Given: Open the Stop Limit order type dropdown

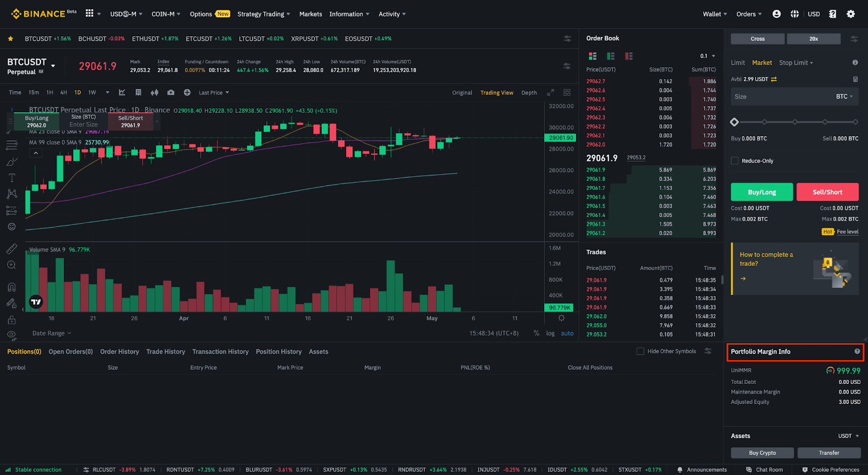Looking at the screenshot, I should [796, 63].
